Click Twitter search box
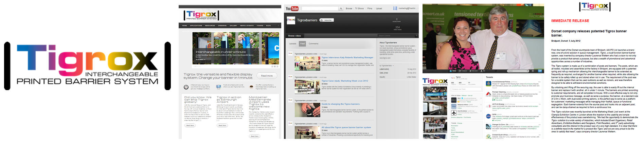The image size is (644, 145). tap(518, 71)
